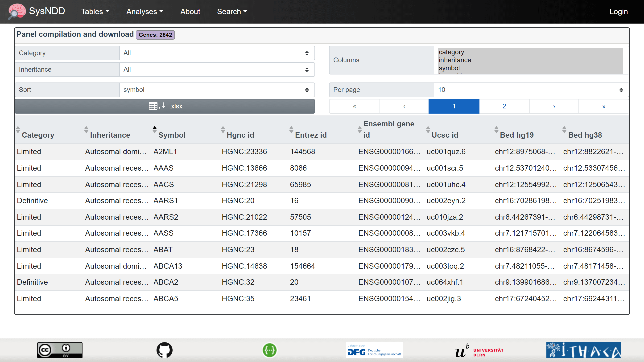The image size is (644, 362).
Task: Open the Inheritance filter dropdown
Action: (x=217, y=70)
